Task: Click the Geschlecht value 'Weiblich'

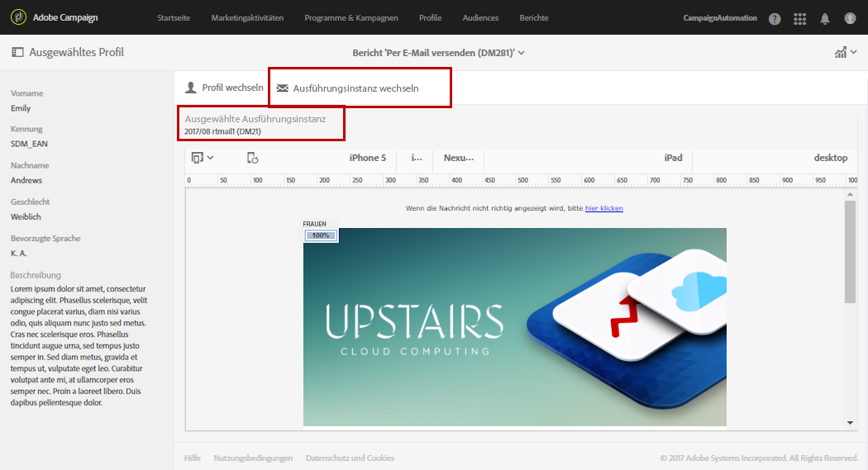Action: click(26, 216)
